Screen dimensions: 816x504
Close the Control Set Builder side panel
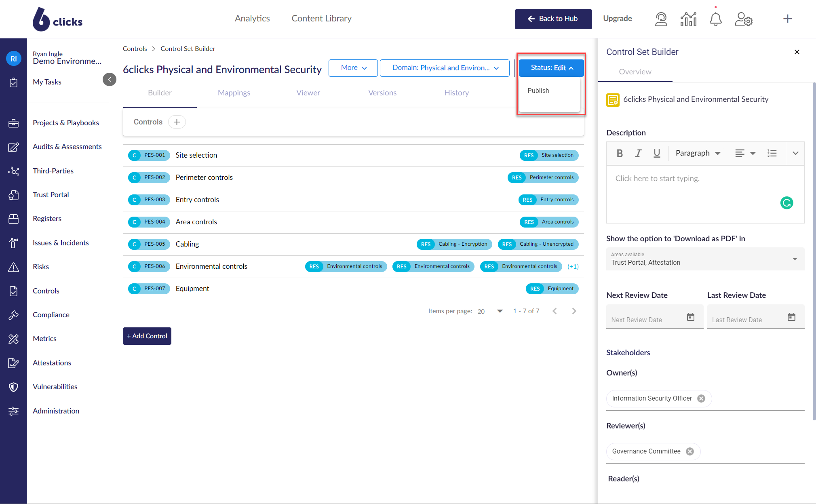797,52
